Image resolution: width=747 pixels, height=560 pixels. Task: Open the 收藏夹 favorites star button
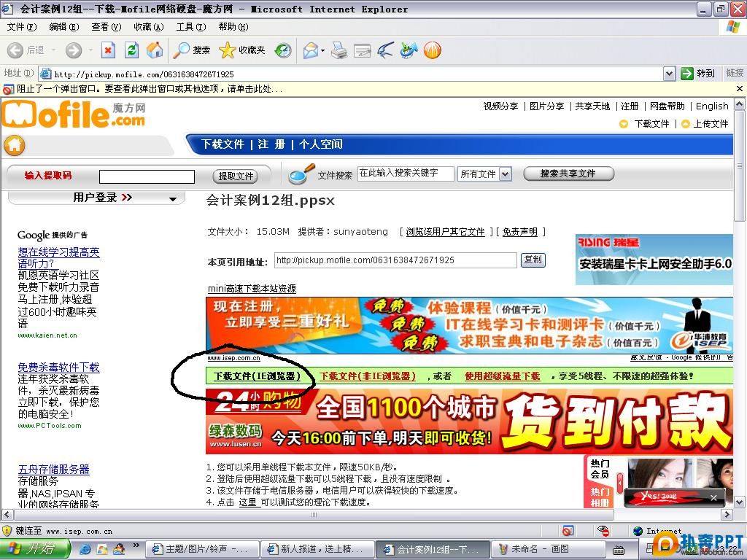(242, 50)
